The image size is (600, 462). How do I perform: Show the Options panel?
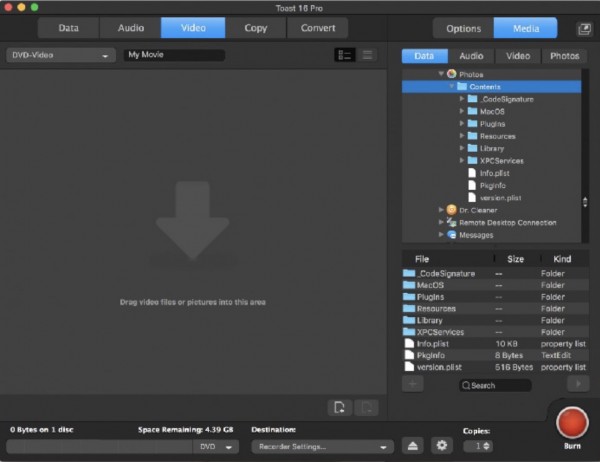pos(463,28)
